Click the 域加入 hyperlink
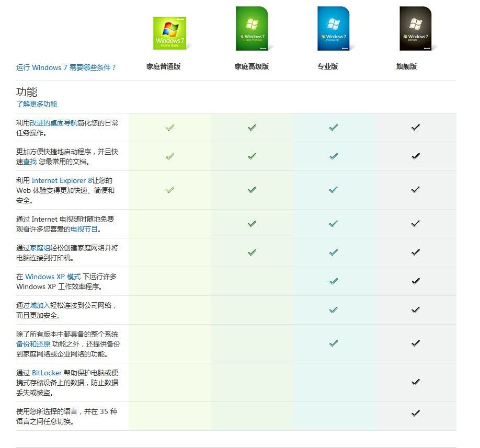480x448 pixels. tap(40, 305)
